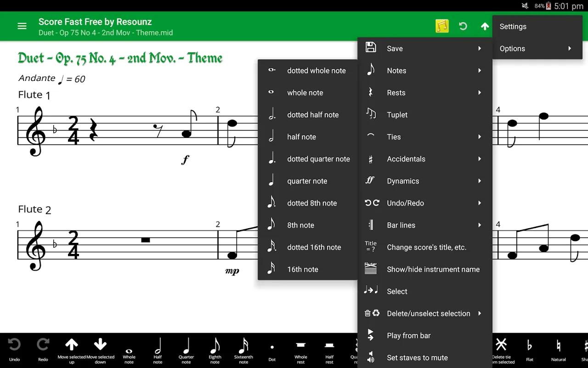Tap the Move selected up arrow
Viewport: 588px width, 368px height.
(x=72, y=351)
